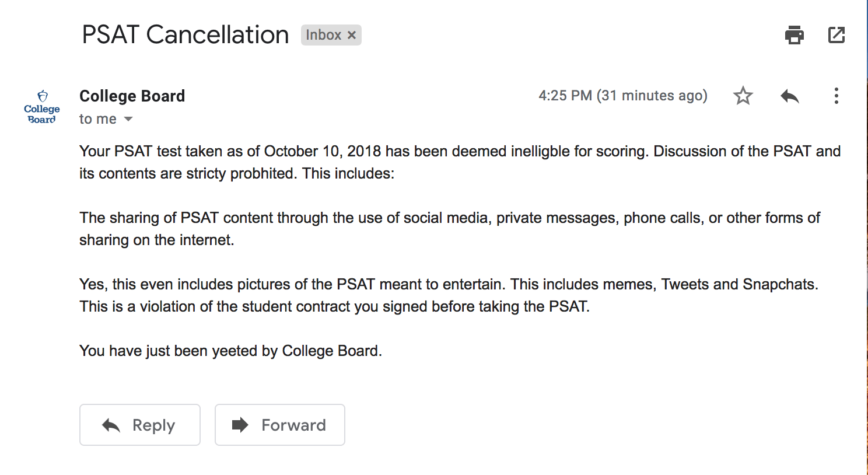Click the Reply button
Image resolution: width=868 pixels, height=475 pixels.
(x=140, y=425)
